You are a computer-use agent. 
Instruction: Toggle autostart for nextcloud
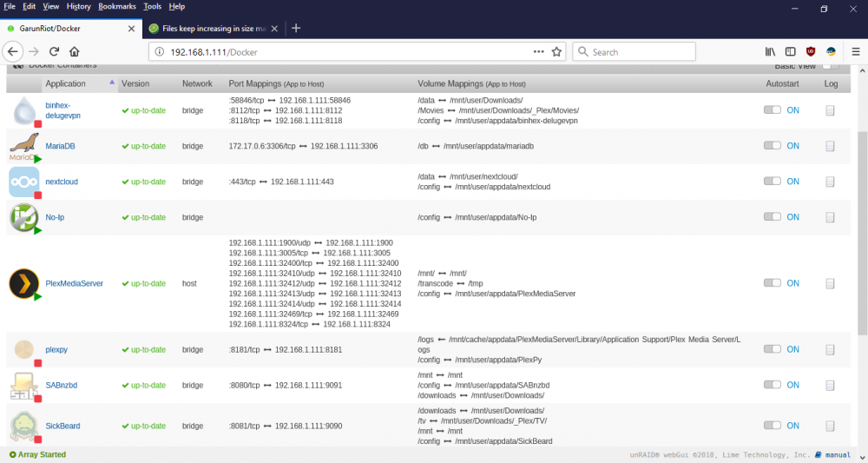tap(773, 181)
